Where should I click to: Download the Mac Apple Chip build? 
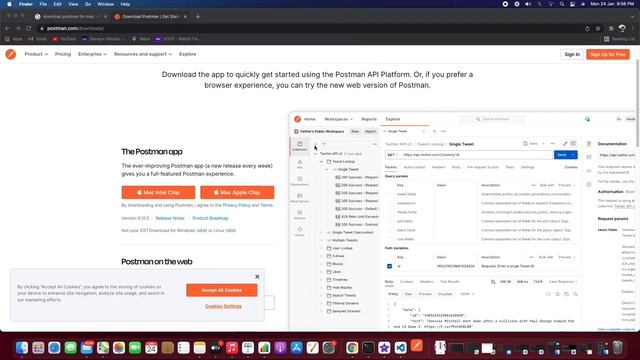coord(237,192)
